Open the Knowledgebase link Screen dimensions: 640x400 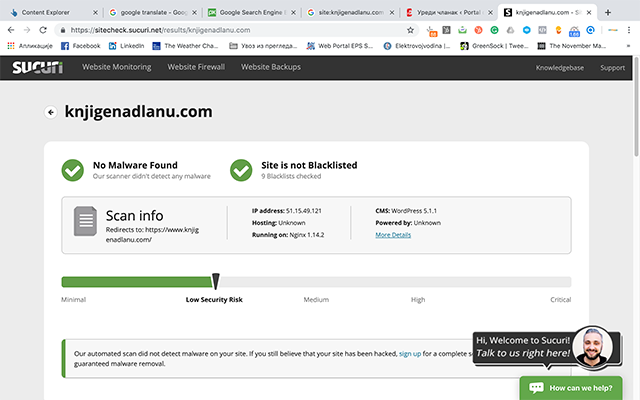pos(557,68)
